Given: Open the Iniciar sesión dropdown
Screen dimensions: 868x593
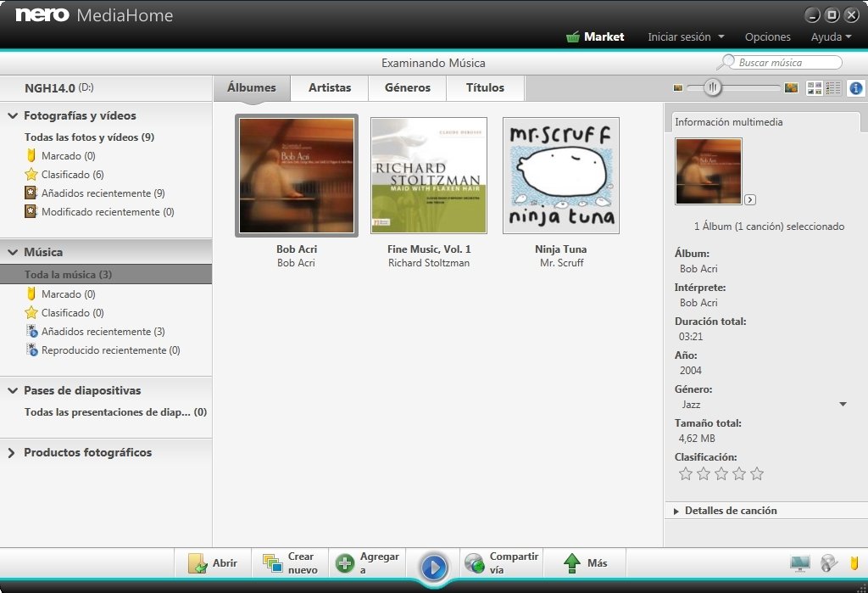Looking at the screenshot, I should coord(686,37).
